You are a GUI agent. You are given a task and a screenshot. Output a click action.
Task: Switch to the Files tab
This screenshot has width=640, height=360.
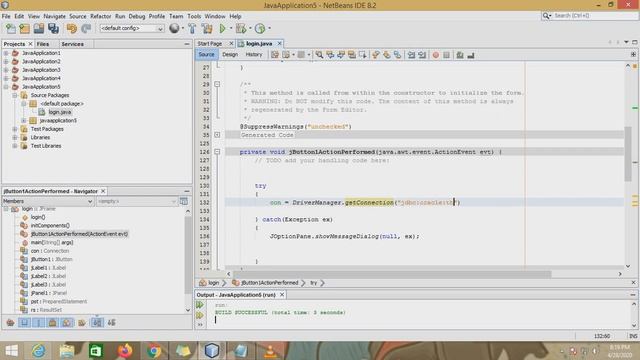(43, 44)
